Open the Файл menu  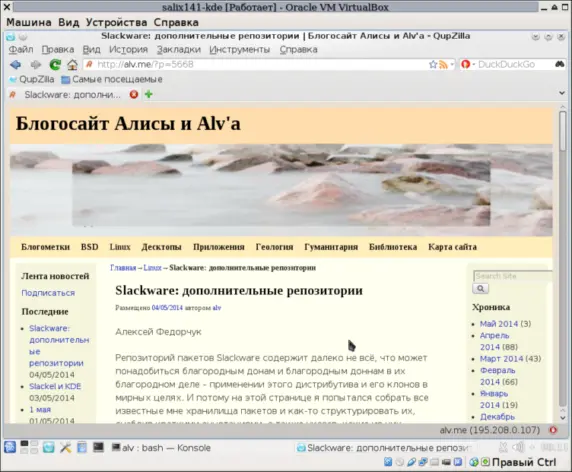click(x=21, y=50)
